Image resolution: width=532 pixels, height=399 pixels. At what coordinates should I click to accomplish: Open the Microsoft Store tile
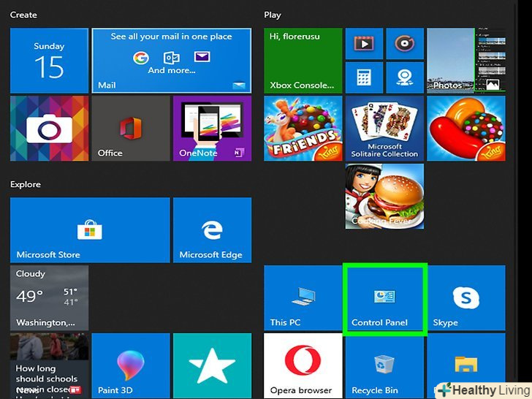pyautogui.click(x=90, y=230)
